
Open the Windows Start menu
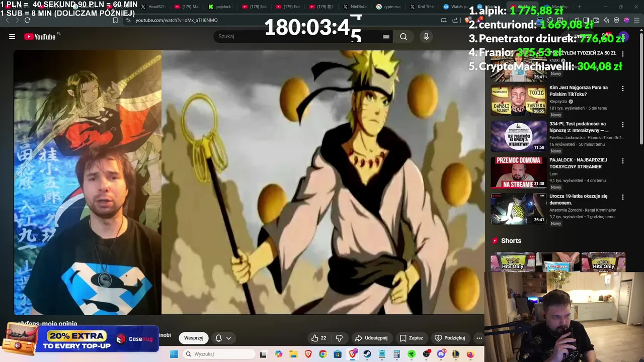[174, 354]
